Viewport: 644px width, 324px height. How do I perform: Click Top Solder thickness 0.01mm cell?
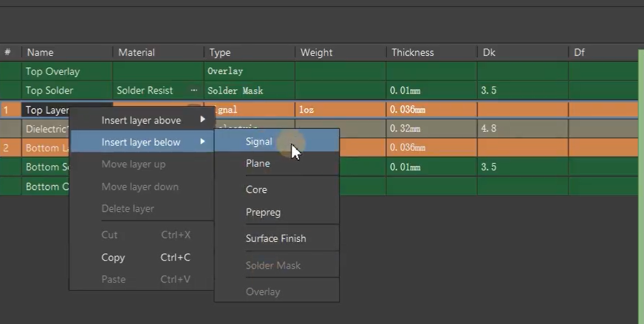click(405, 91)
